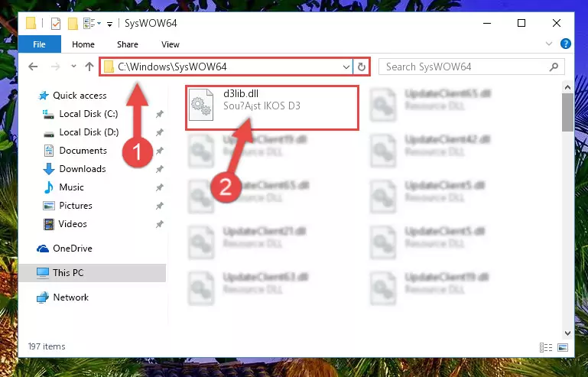Refresh the SysWOW64 folder

(x=361, y=67)
